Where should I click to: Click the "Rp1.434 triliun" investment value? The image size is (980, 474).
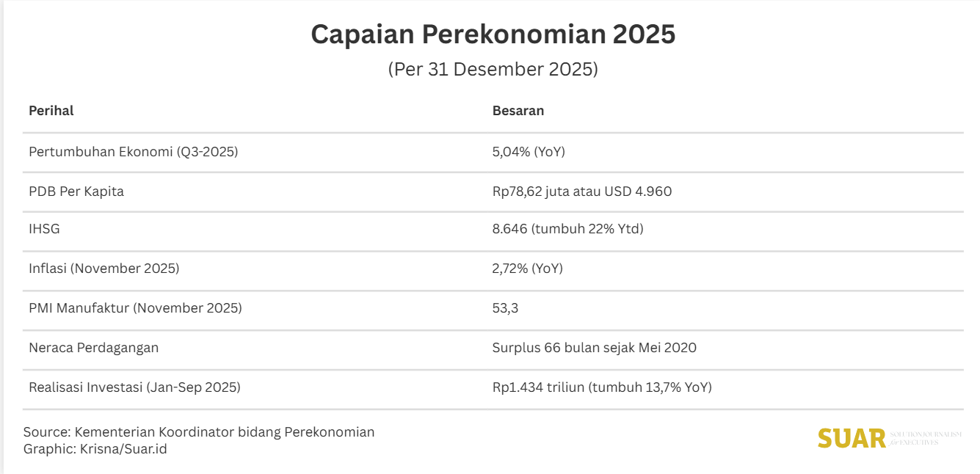click(538, 387)
